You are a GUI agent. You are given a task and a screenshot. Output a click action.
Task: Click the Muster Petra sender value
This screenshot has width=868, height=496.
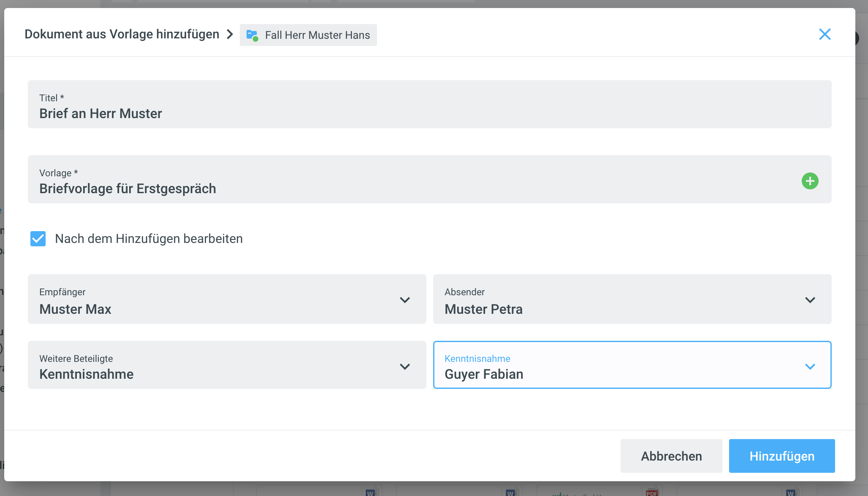point(483,309)
